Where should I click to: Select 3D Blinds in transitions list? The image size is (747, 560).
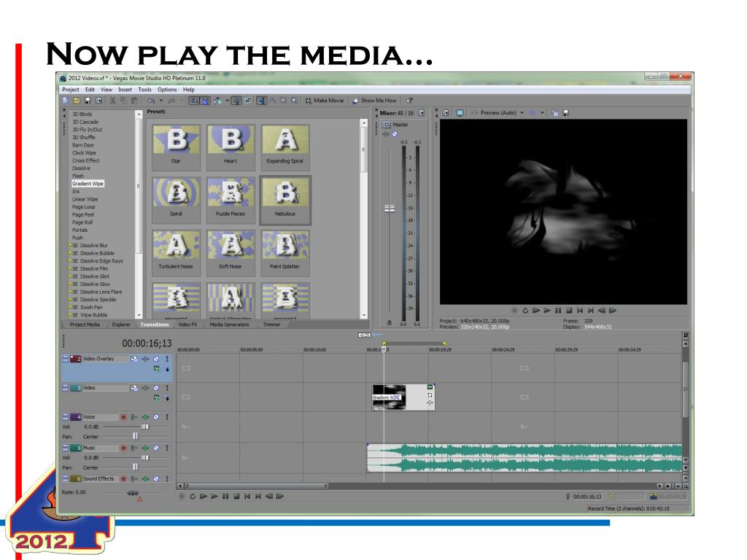pyautogui.click(x=82, y=114)
